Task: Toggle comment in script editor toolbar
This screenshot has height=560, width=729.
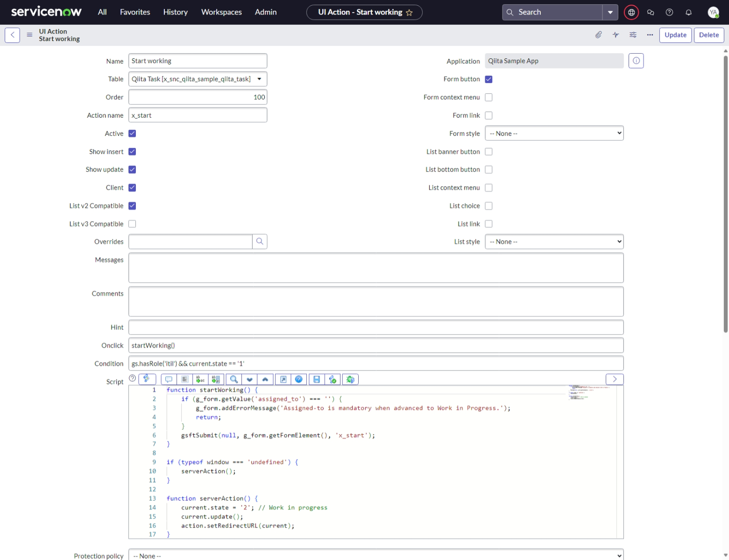Action: pyautogui.click(x=169, y=379)
